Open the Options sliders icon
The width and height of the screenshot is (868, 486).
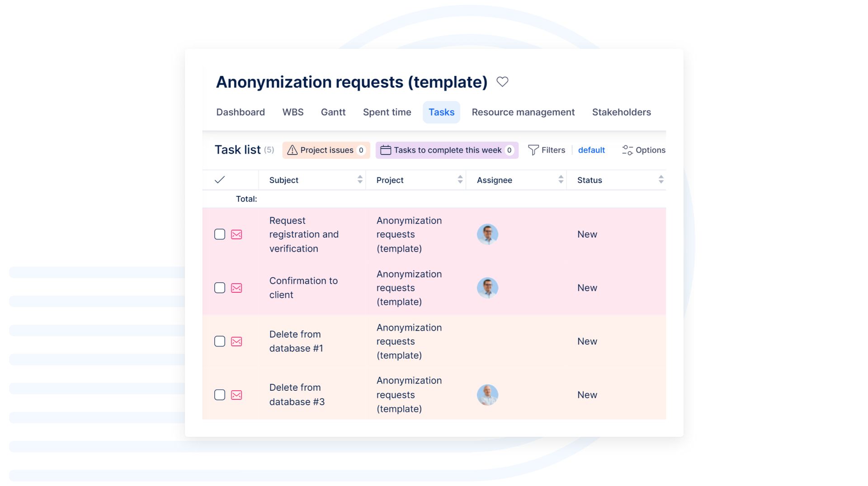627,150
